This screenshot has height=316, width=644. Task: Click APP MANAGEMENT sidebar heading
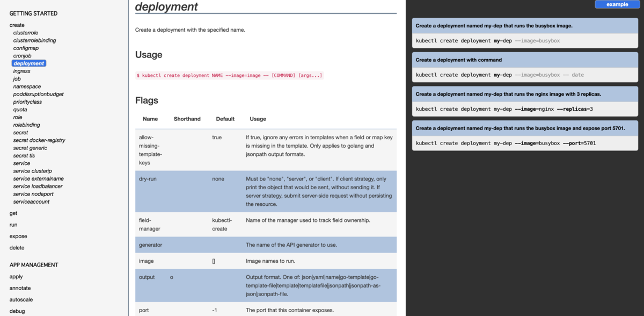click(x=34, y=265)
